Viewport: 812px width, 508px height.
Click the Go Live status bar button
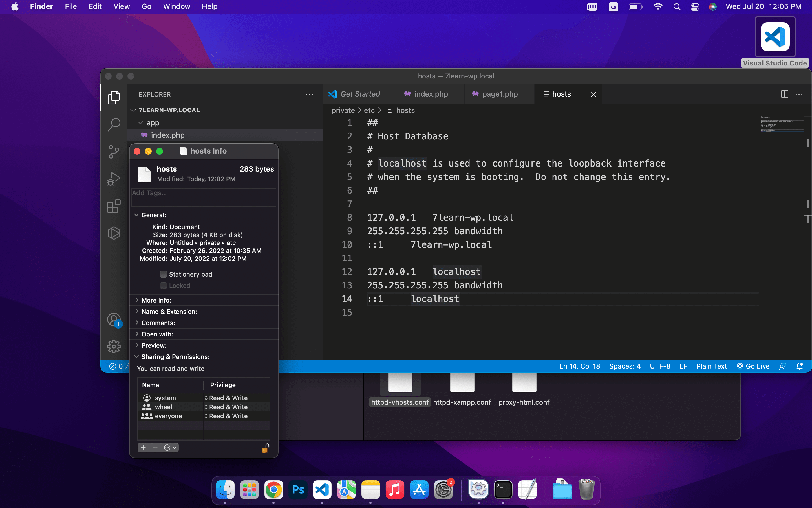pyautogui.click(x=753, y=366)
